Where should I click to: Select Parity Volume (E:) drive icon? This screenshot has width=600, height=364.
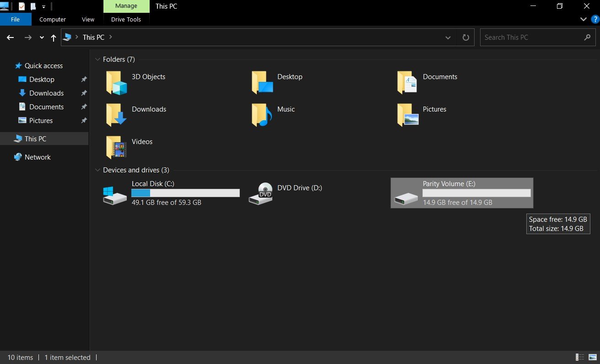pyautogui.click(x=406, y=198)
